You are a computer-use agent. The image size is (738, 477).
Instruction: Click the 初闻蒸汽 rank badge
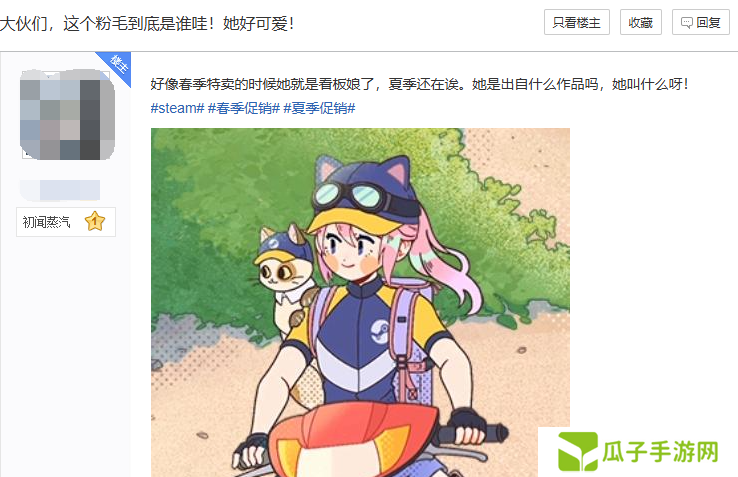[66, 222]
